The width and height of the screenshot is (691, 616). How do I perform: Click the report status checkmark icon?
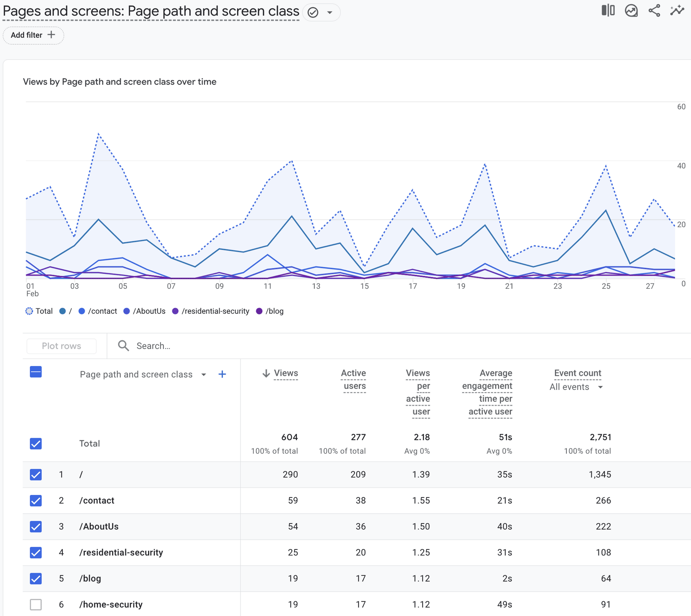click(x=313, y=13)
